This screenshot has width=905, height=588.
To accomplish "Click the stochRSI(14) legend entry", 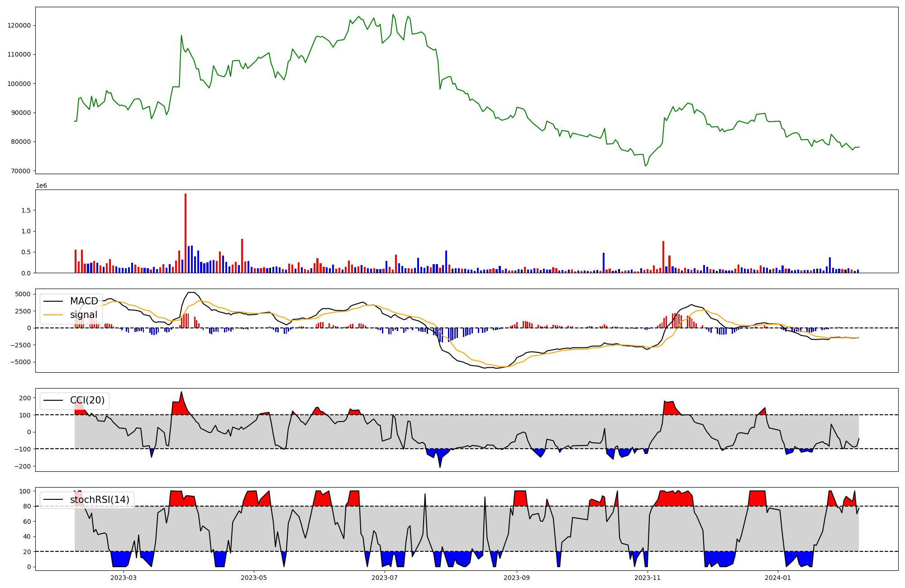I will [100, 500].
